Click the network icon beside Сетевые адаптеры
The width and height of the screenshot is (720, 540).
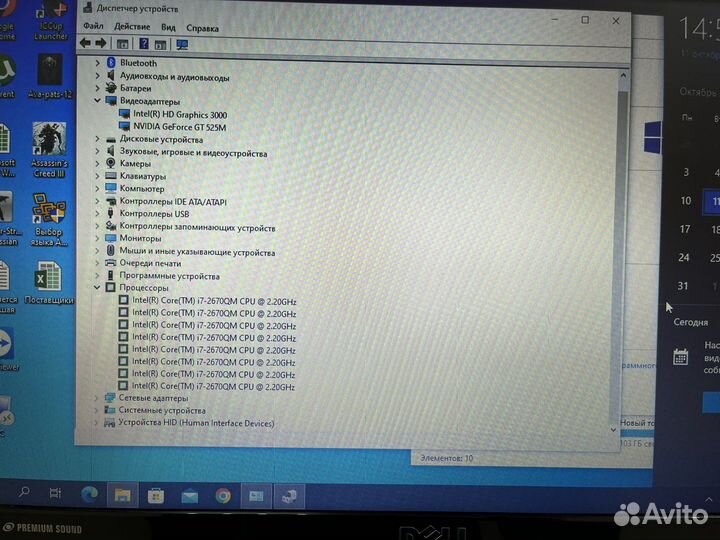[x=110, y=398]
